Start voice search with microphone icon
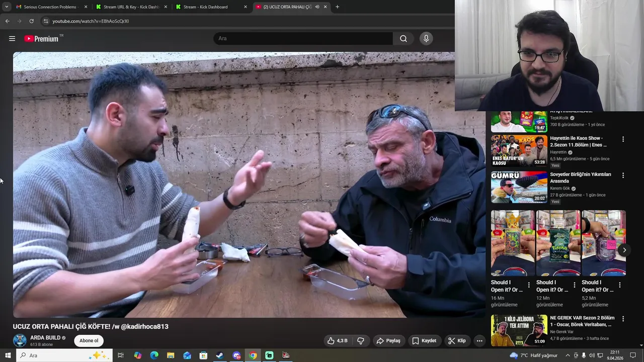Image resolution: width=644 pixels, height=362 pixels. pyautogui.click(x=426, y=39)
